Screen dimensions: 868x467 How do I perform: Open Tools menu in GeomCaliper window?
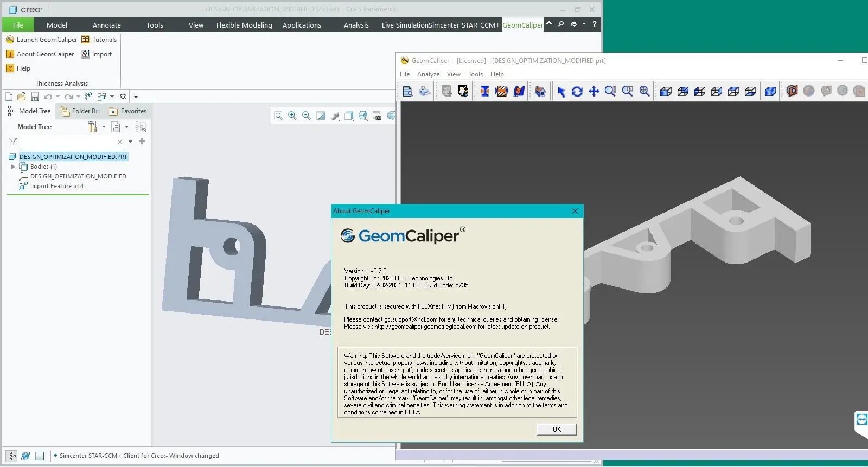pyautogui.click(x=476, y=74)
